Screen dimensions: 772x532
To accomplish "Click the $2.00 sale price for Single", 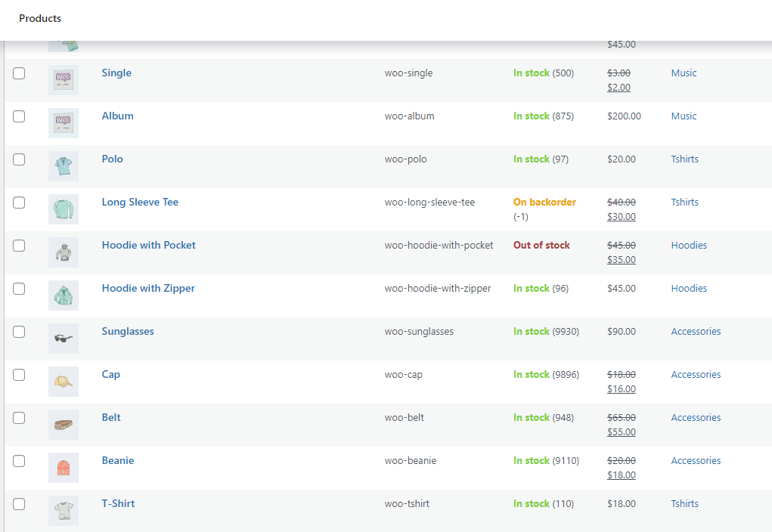I will [x=619, y=88].
